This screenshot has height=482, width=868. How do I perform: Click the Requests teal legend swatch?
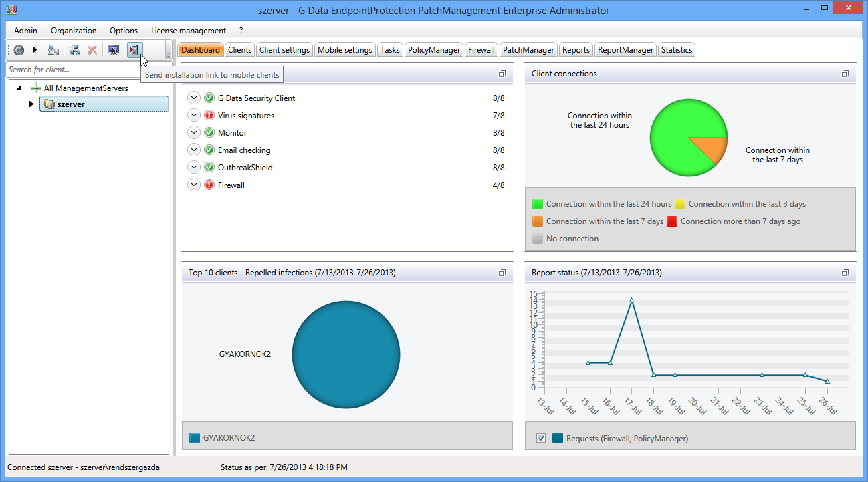[558, 438]
